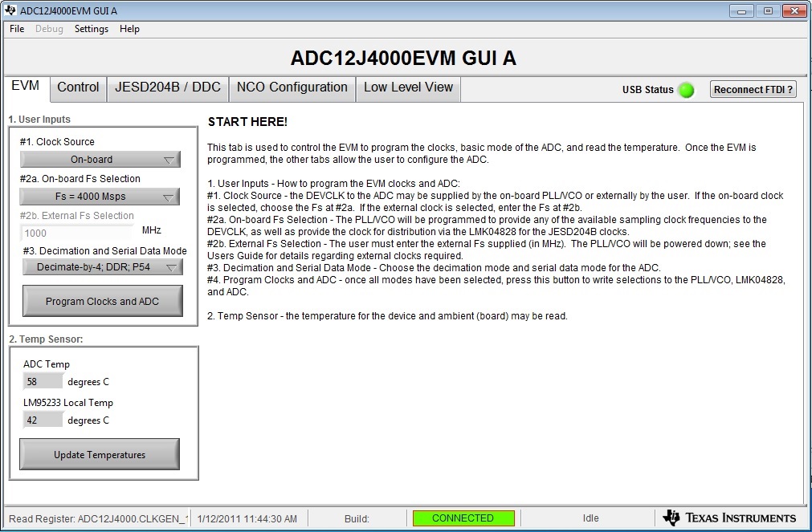Click the ADC12J4000EVM GUI A main heading
Image resolution: width=812 pixels, height=532 pixels.
tap(403, 58)
